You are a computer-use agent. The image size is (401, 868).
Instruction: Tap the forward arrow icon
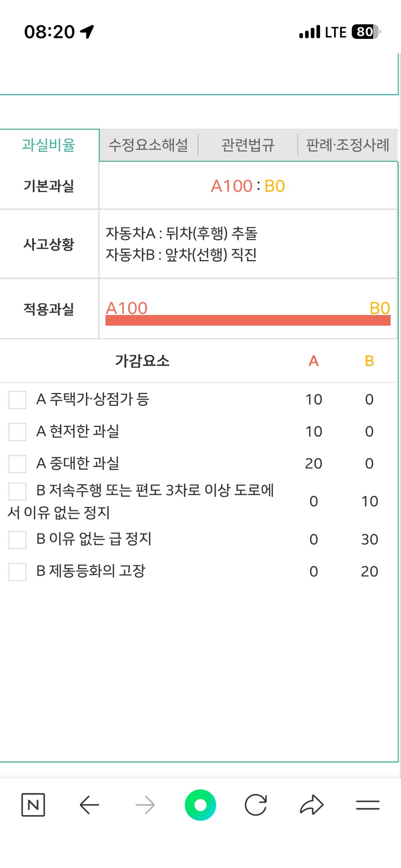pyautogui.click(x=145, y=805)
